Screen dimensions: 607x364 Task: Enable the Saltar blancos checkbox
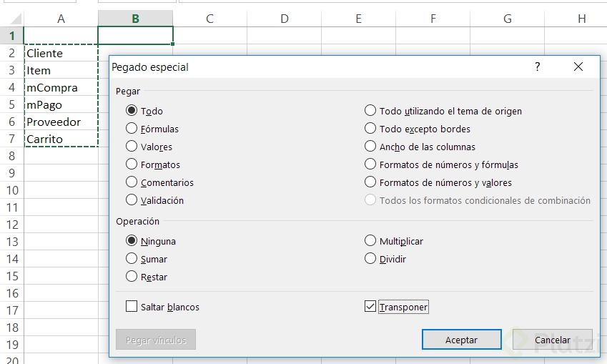132,307
